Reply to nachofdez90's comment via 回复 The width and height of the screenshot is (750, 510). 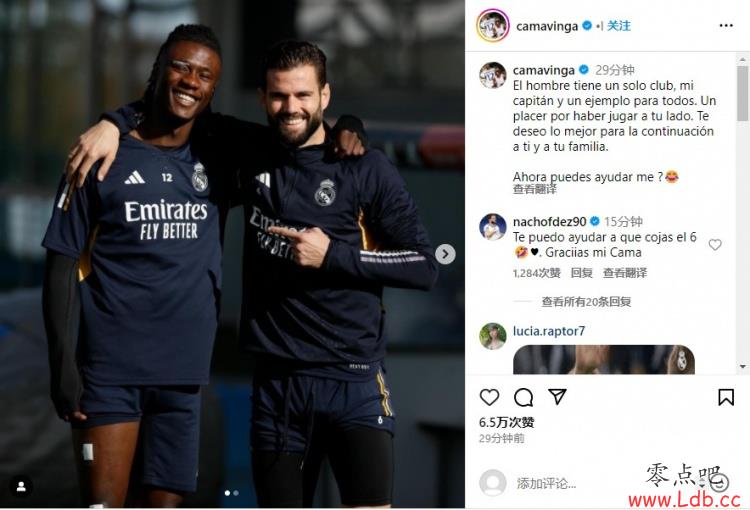pyautogui.click(x=581, y=273)
